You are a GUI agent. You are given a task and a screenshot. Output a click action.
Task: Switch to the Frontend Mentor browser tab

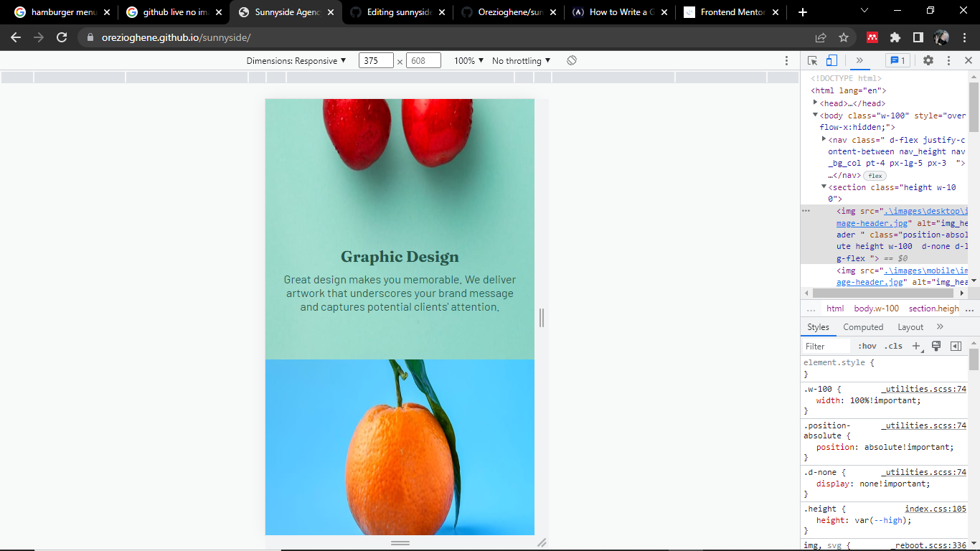pyautogui.click(x=730, y=11)
